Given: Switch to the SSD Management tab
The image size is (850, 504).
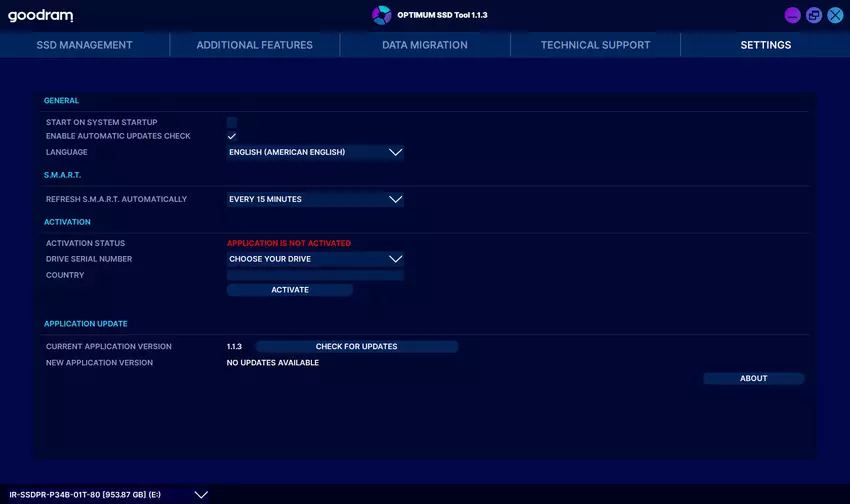Looking at the screenshot, I should click(84, 45).
